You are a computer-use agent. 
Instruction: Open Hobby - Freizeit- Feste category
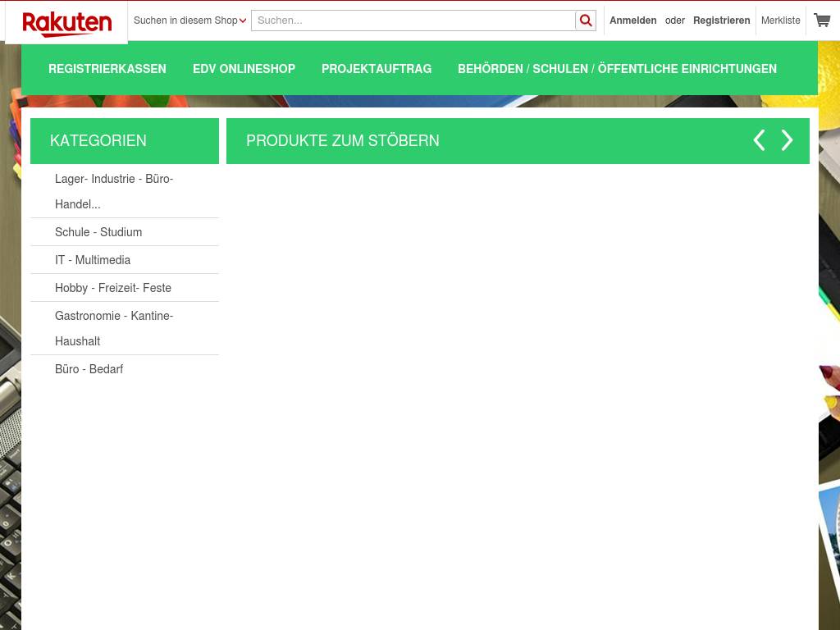[113, 288]
